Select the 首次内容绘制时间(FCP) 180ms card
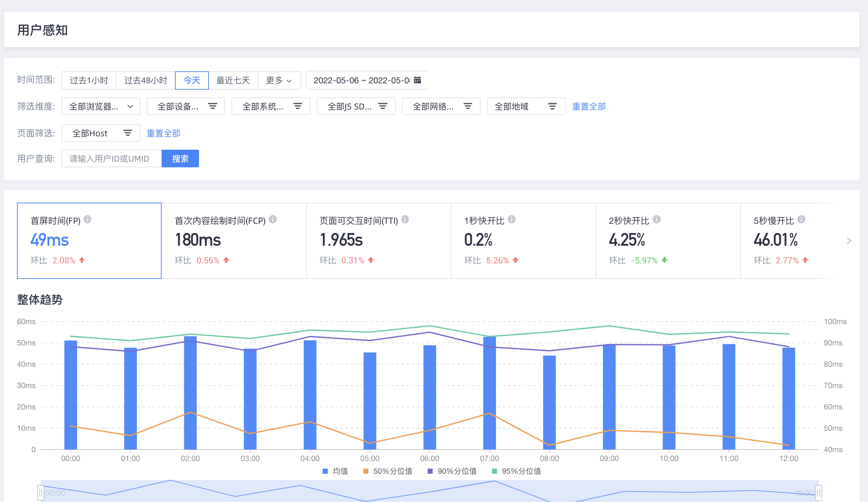 [234, 241]
